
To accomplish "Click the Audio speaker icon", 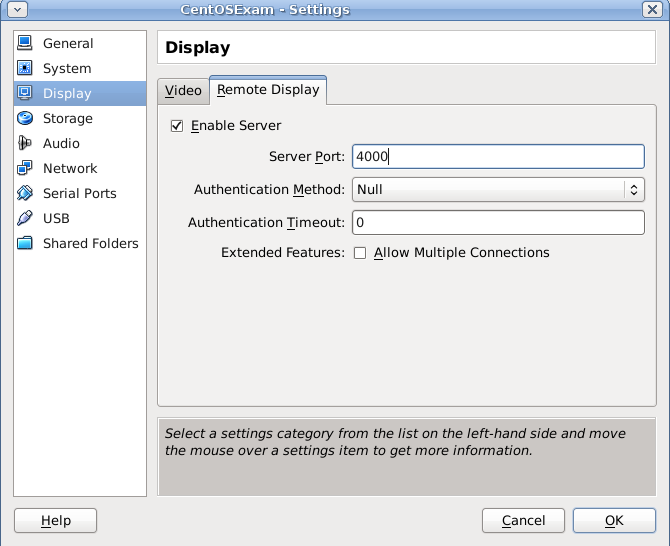I will coord(25,144).
